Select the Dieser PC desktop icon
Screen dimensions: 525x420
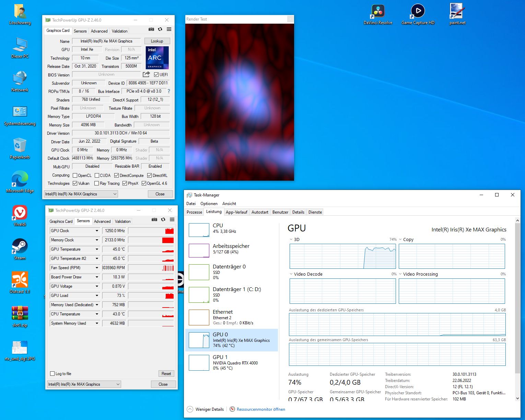pyautogui.click(x=20, y=48)
